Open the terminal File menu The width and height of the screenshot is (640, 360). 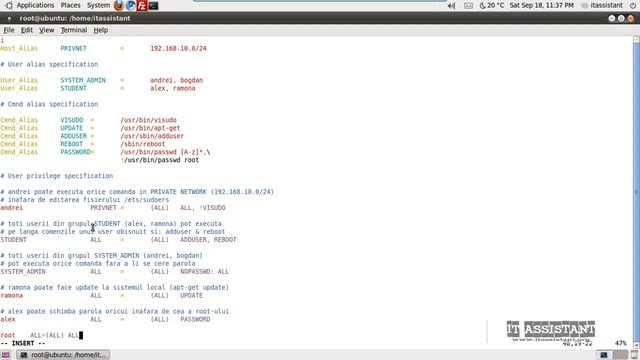pos(9,30)
